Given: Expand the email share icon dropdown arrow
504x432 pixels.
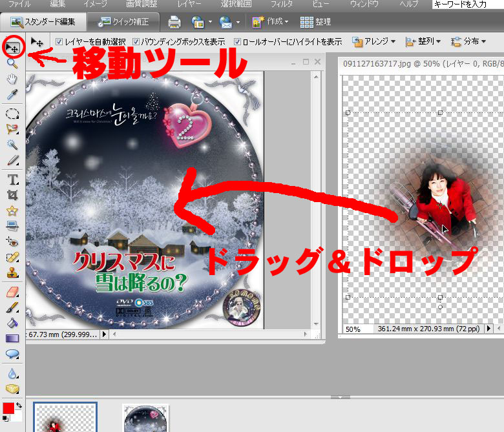Looking at the screenshot, I should 238,22.
